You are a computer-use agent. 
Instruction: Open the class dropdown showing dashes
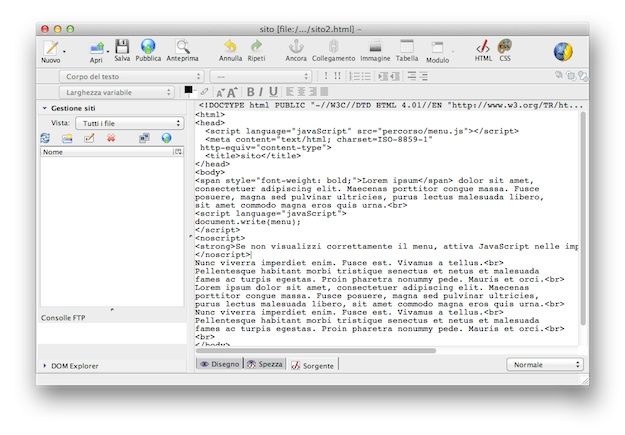261,76
